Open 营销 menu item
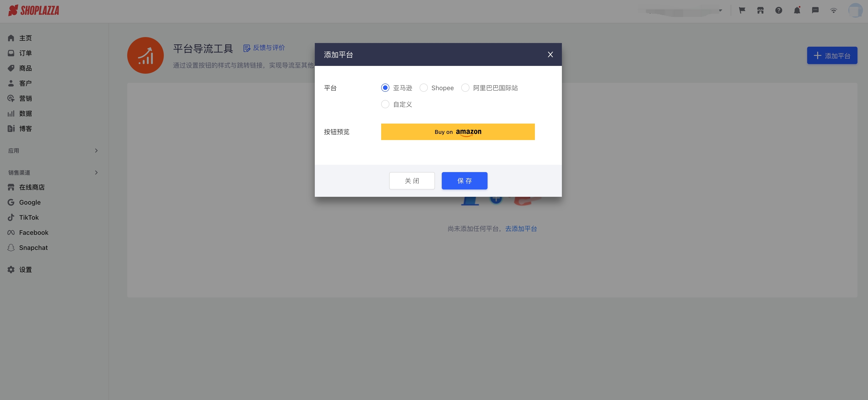 25,98
